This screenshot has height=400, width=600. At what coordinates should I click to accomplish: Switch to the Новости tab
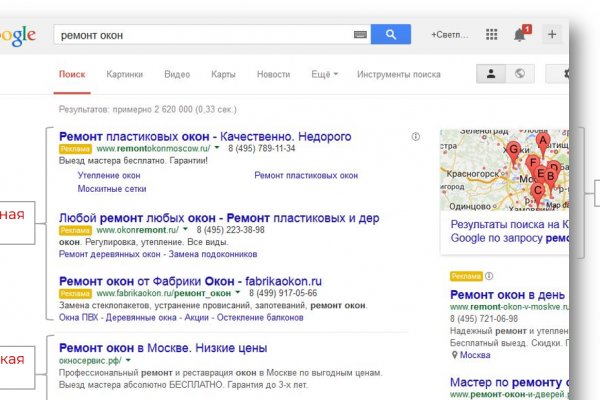(273, 74)
